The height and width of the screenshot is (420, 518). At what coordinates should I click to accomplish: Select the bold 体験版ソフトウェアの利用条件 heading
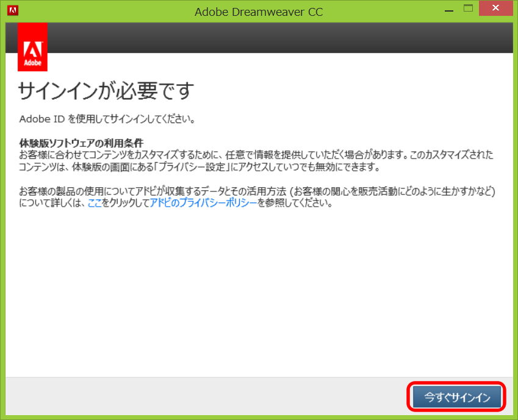tap(81, 143)
